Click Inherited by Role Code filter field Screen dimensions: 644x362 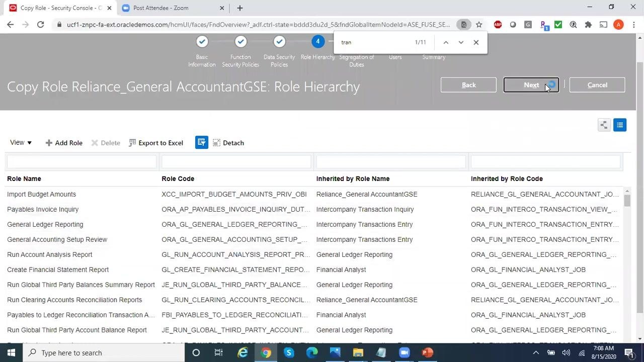pyautogui.click(x=545, y=161)
